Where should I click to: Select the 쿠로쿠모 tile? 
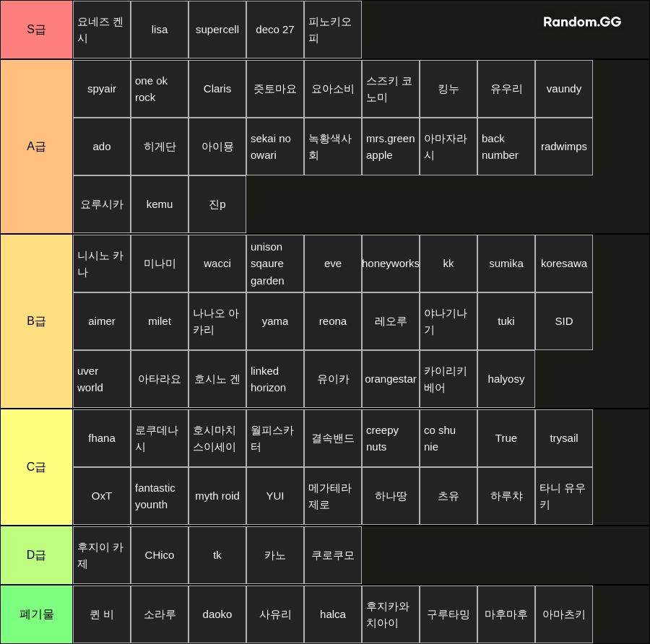tap(333, 555)
